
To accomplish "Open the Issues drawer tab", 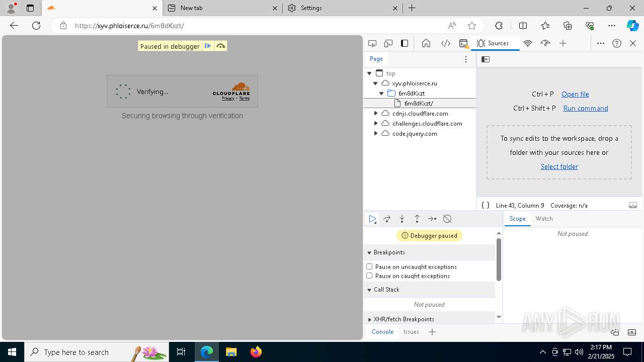I will point(411,332).
